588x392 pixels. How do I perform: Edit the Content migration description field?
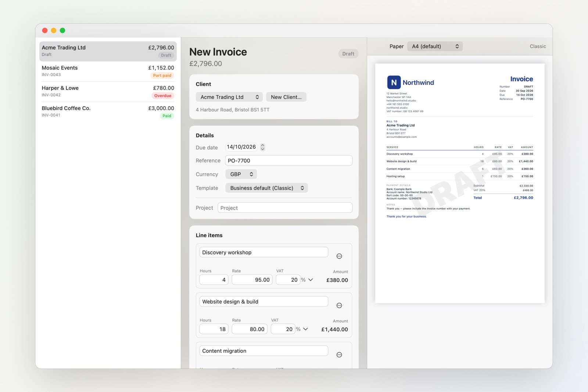coord(264,351)
